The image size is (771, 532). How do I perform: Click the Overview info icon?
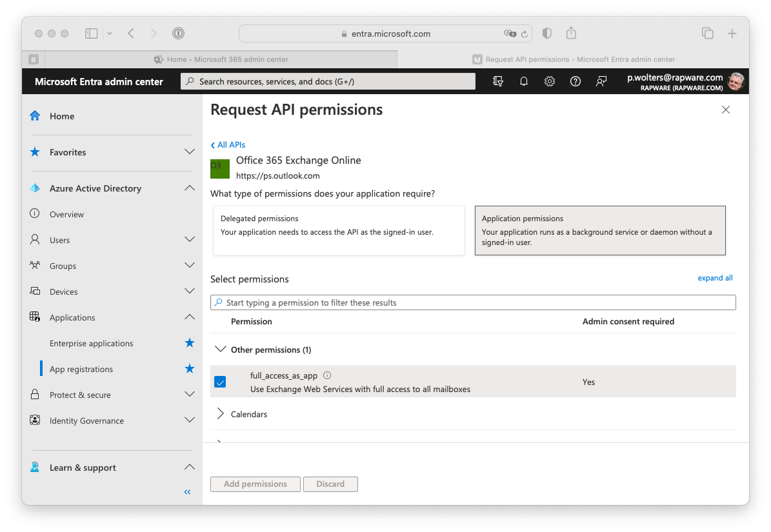pyautogui.click(x=35, y=213)
